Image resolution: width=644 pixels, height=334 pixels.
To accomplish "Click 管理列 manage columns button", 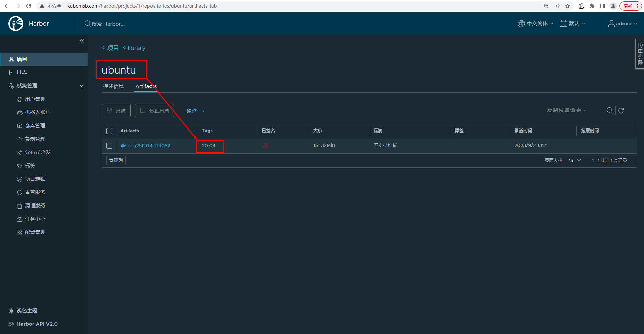I will [116, 160].
